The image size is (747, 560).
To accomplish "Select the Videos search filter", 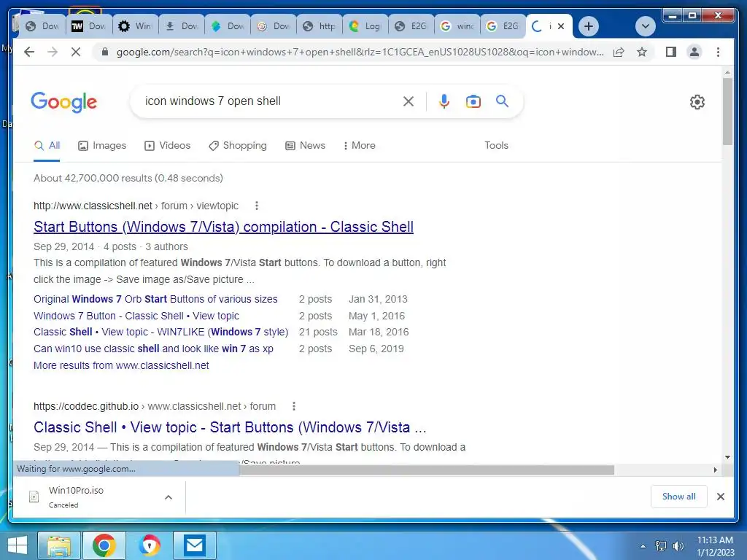I will pyautogui.click(x=167, y=145).
